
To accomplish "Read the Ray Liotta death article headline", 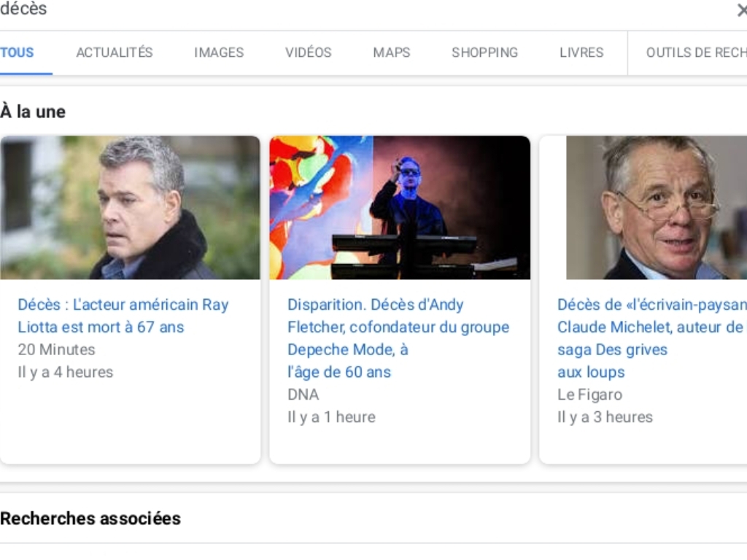I will pyautogui.click(x=123, y=316).
